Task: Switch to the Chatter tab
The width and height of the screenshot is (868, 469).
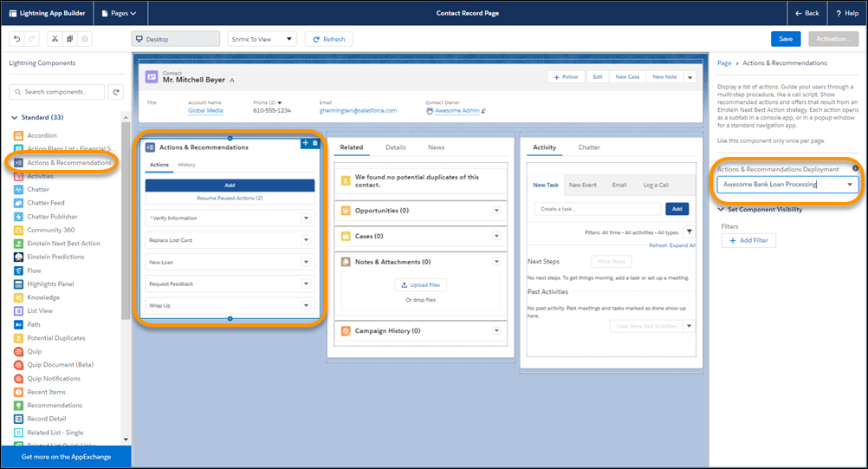Action: [x=589, y=147]
